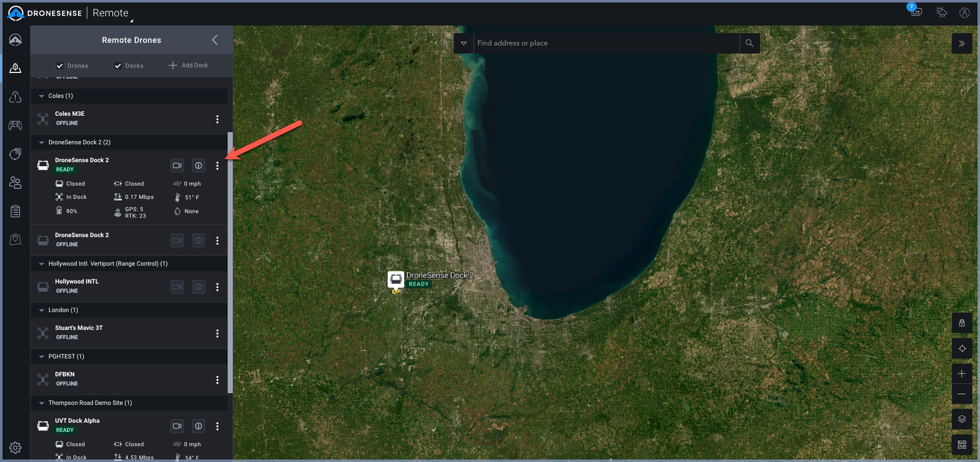Open the settings gear in left sidebar
This screenshot has width=980, height=462.
15,447
